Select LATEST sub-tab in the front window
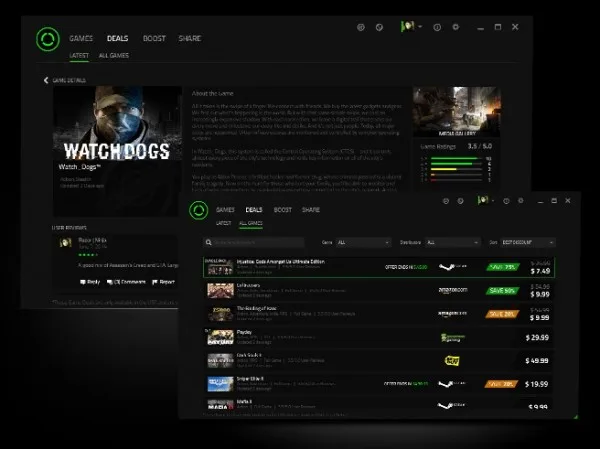The image size is (600, 449). (x=223, y=223)
